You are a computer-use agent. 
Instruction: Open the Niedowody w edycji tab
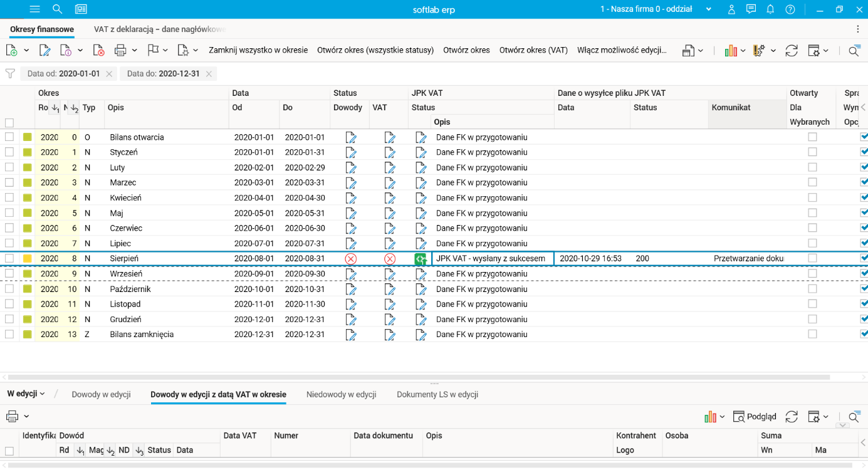coord(341,395)
